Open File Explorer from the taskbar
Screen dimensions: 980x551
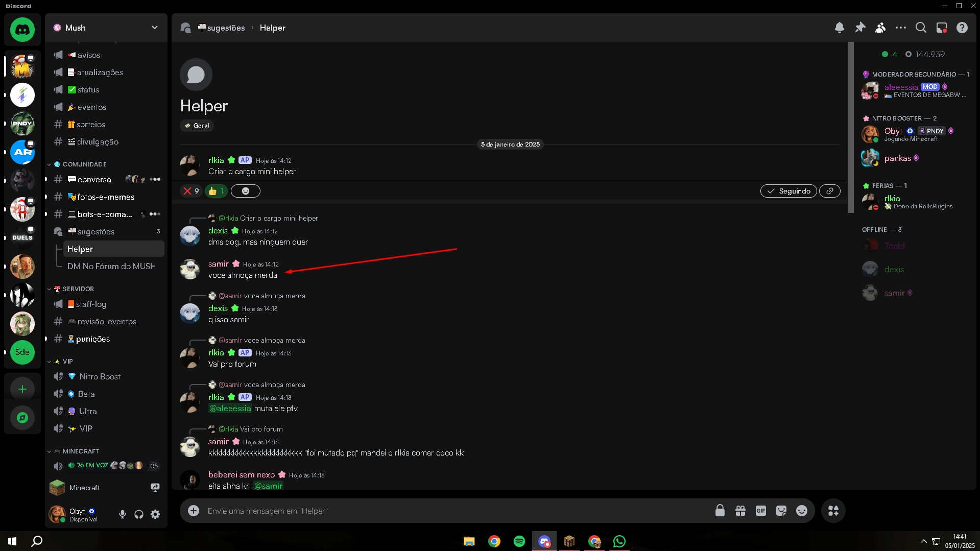[x=469, y=541]
